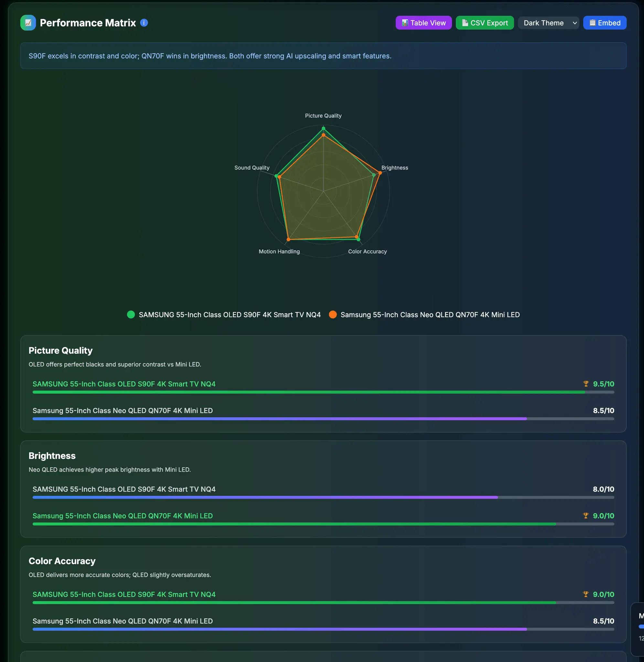The width and height of the screenshot is (644, 662).
Task: Click the Sound Quality radar axis label
Action: [252, 168]
